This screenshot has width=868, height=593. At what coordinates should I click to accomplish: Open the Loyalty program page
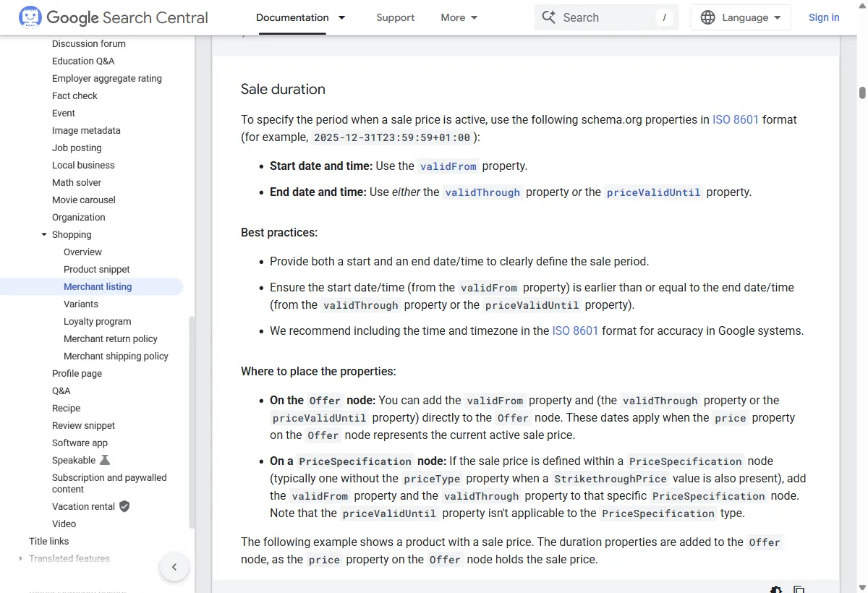[98, 321]
